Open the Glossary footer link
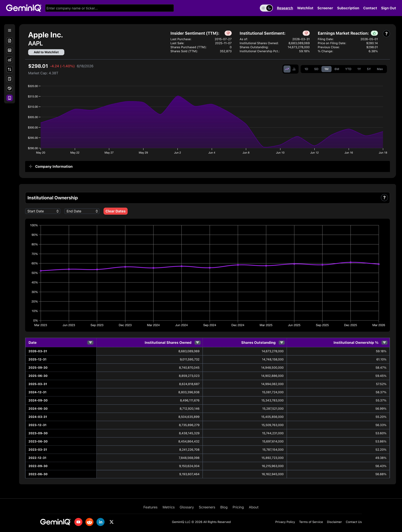The height and width of the screenshot is (532, 402). (x=187, y=507)
